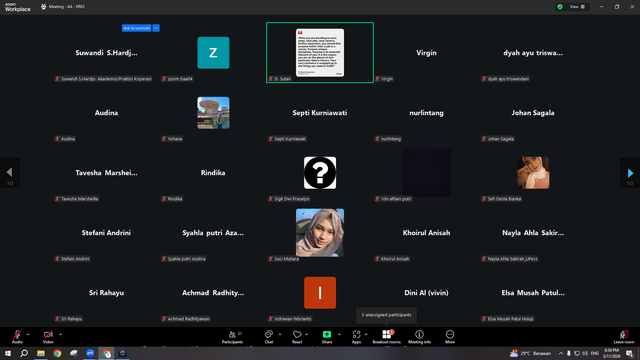Click Nayla Ahla Sakir... participant name
Screen dimensions: 640x360
click(x=533, y=233)
